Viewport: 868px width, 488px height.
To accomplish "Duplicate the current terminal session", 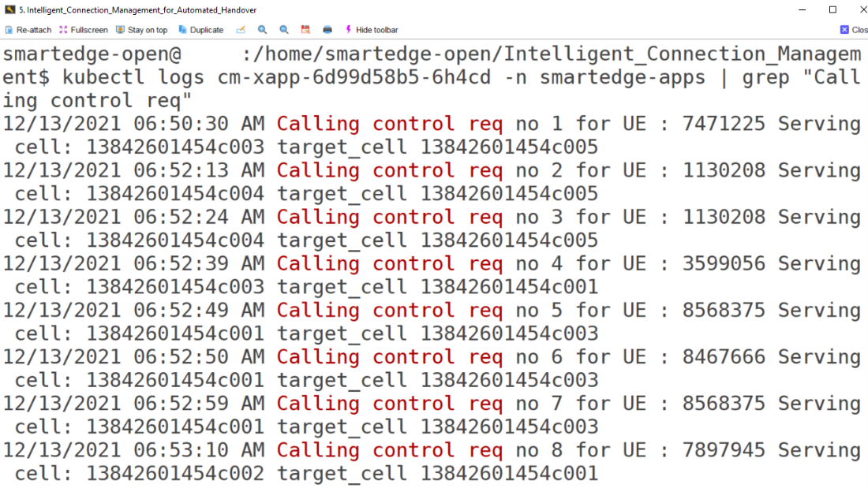I will pos(200,30).
